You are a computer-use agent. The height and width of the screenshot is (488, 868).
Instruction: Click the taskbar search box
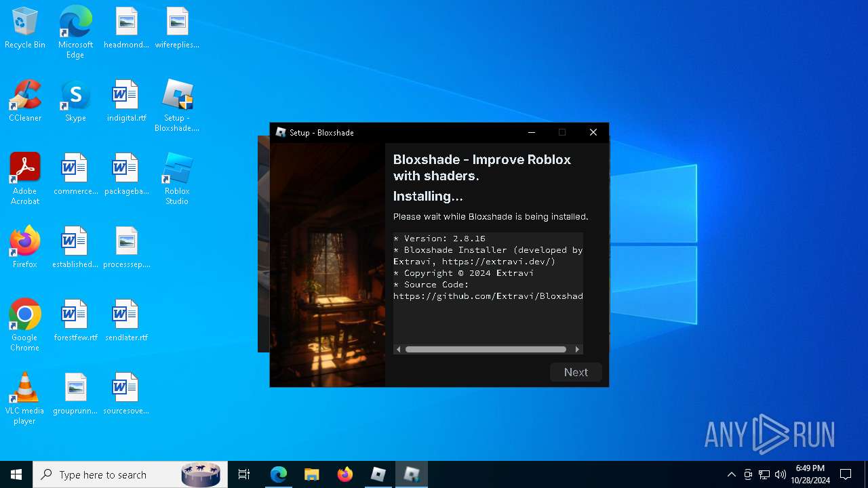pyautogui.click(x=129, y=474)
